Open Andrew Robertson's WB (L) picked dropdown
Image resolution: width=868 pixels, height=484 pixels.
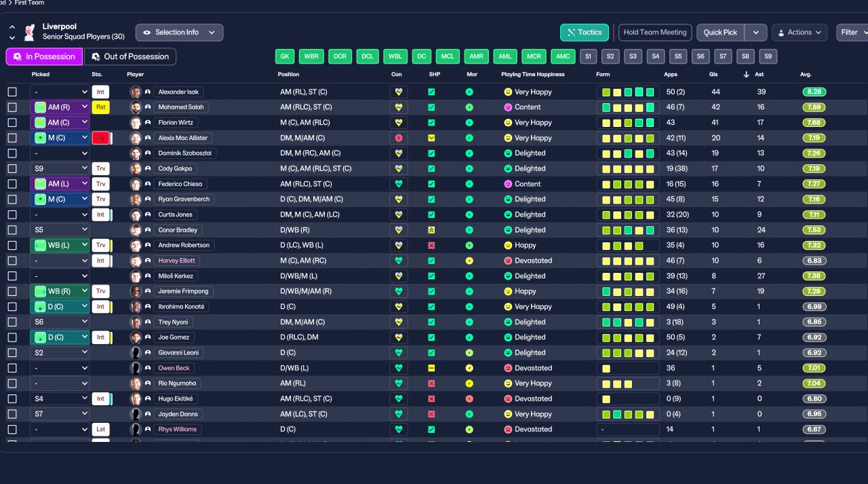point(60,245)
